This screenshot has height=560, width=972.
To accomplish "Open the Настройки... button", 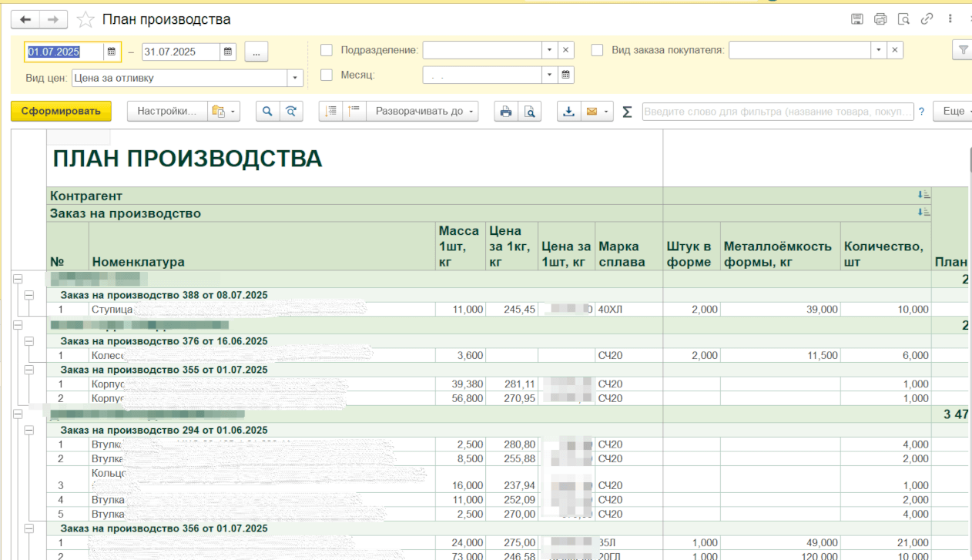I will pos(166,112).
